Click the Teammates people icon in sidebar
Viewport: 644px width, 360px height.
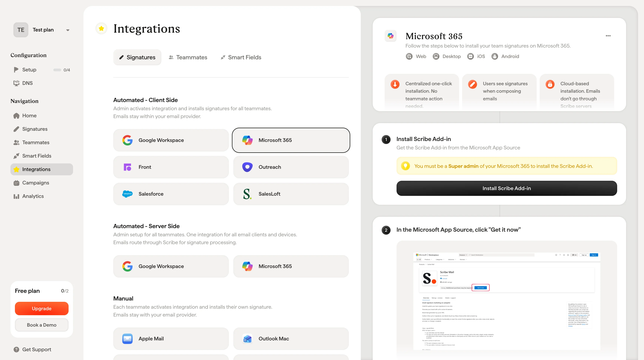(16, 142)
